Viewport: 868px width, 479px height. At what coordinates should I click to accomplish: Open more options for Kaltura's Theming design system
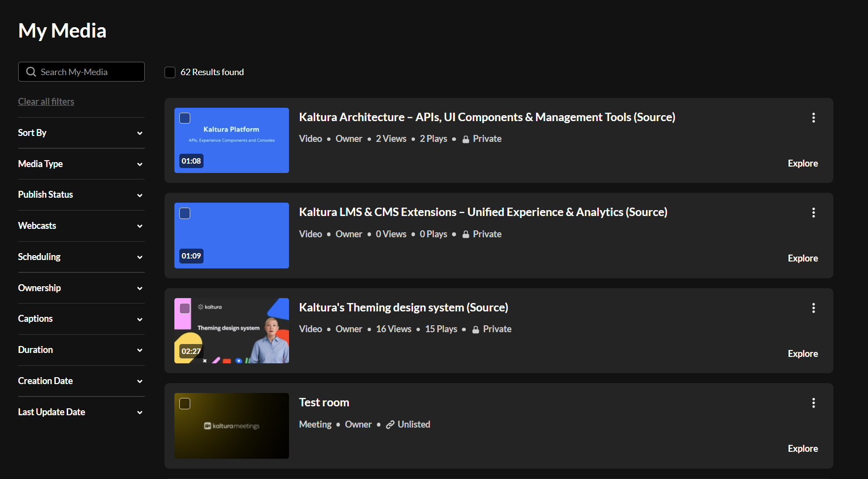click(813, 308)
